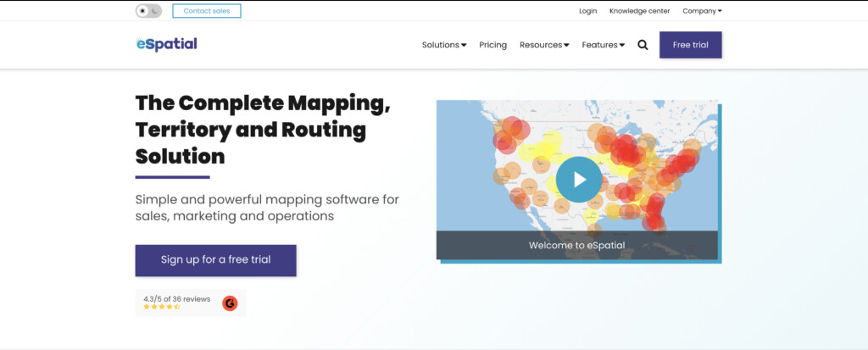This screenshot has height=350, width=868.
Task: Click the Welcome to eSpatial caption
Action: [576, 245]
